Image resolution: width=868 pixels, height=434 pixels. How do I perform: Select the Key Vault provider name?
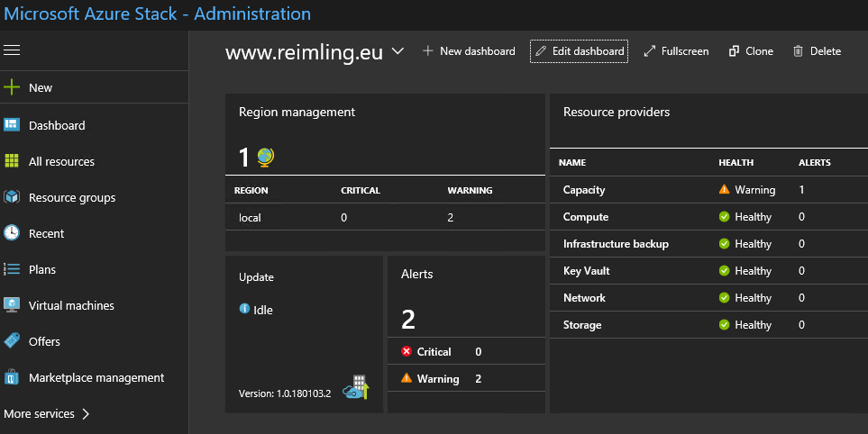pyautogui.click(x=586, y=271)
